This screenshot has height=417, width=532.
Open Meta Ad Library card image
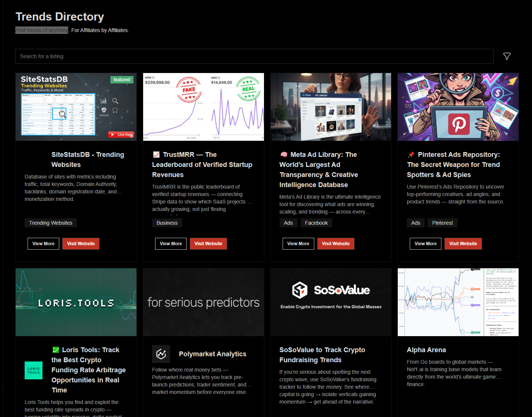pos(331,107)
